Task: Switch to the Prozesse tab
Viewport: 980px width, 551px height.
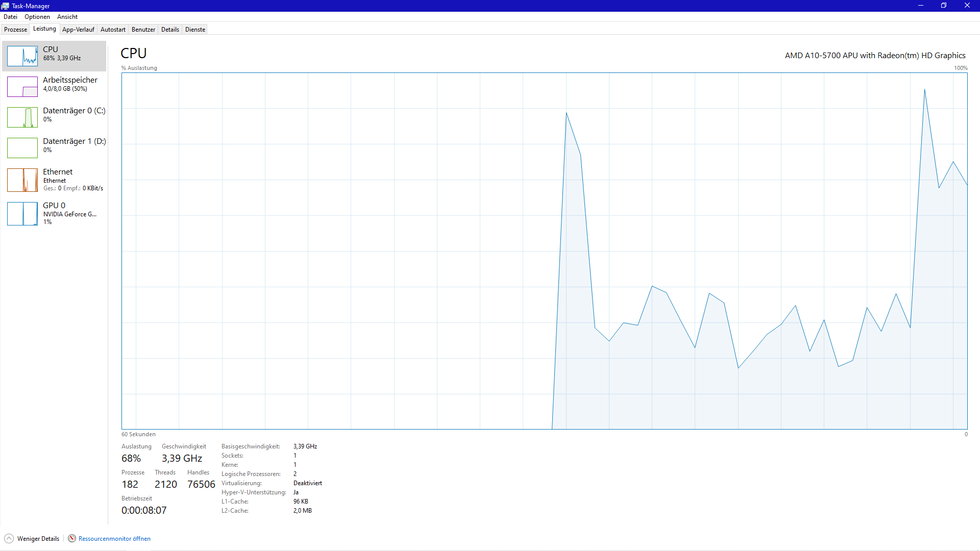Action: click(x=15, y=30)
